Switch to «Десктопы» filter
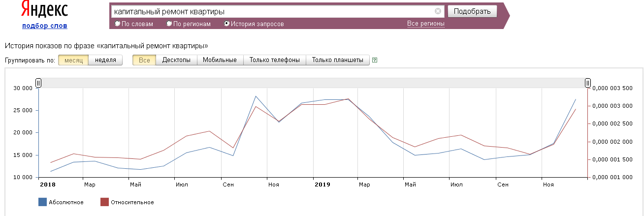Viewport: 644px width, 216px height. click(x=176, y=60)
